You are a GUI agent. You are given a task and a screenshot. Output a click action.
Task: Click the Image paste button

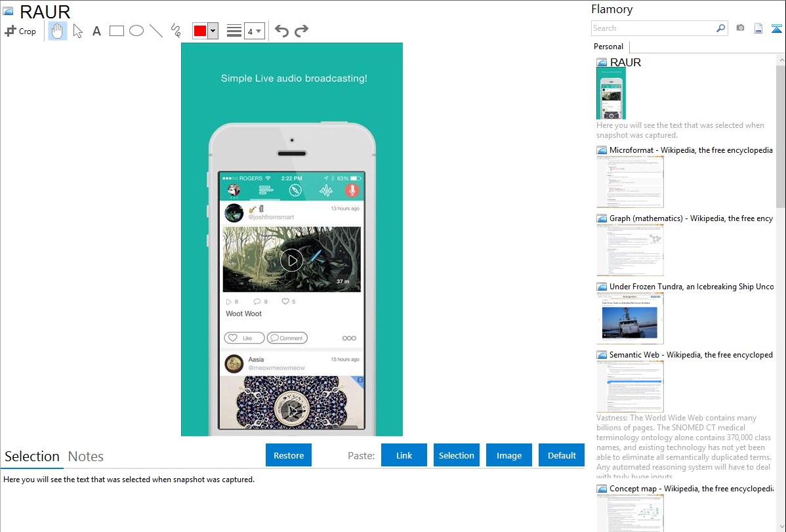coord(508,455)
